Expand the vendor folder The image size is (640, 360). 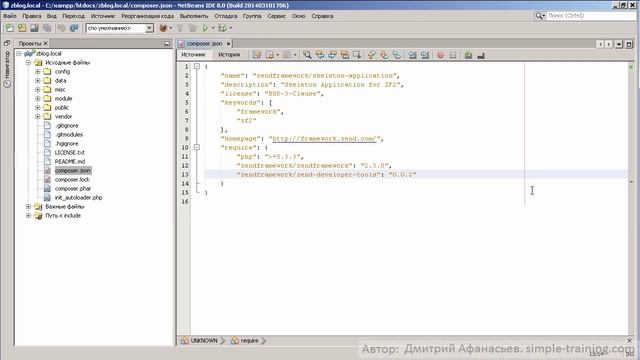point(38,116)
